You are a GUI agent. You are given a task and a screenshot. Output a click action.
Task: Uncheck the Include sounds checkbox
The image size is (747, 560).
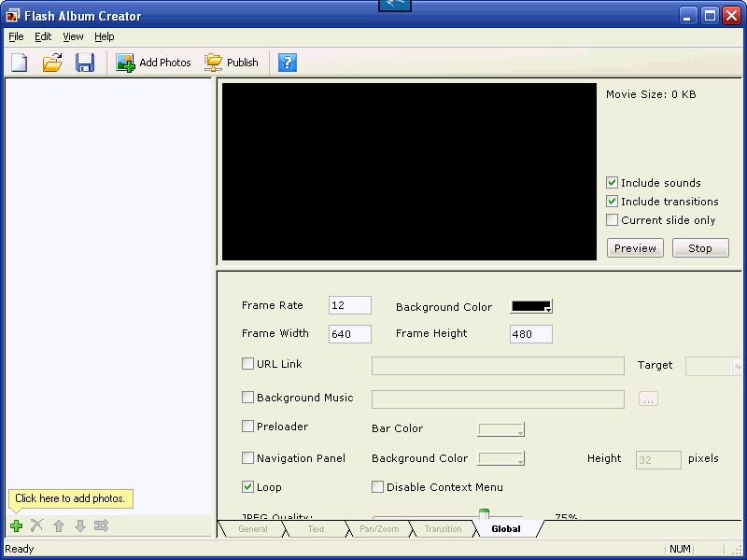[613, 183]
